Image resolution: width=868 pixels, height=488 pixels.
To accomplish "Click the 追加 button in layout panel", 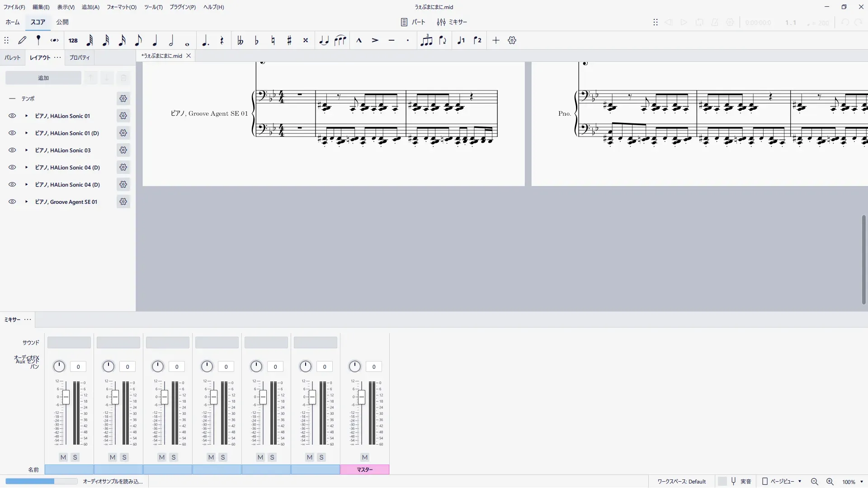I will pos(43,78).
